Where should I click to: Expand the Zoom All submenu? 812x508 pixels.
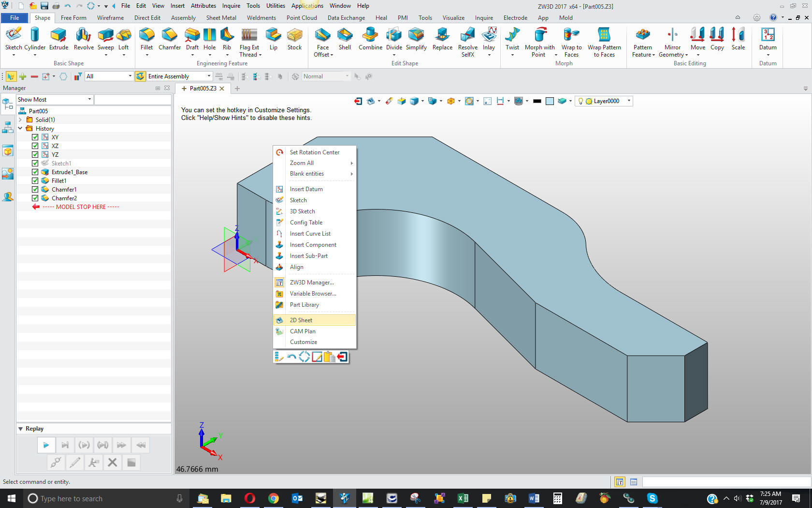(x=314, y=163)
